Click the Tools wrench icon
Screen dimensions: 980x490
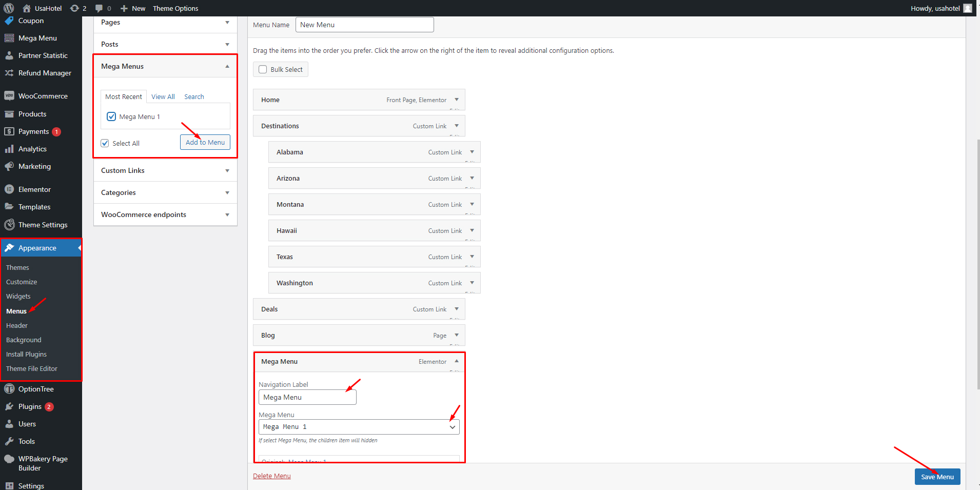click(x=9, y=441)
